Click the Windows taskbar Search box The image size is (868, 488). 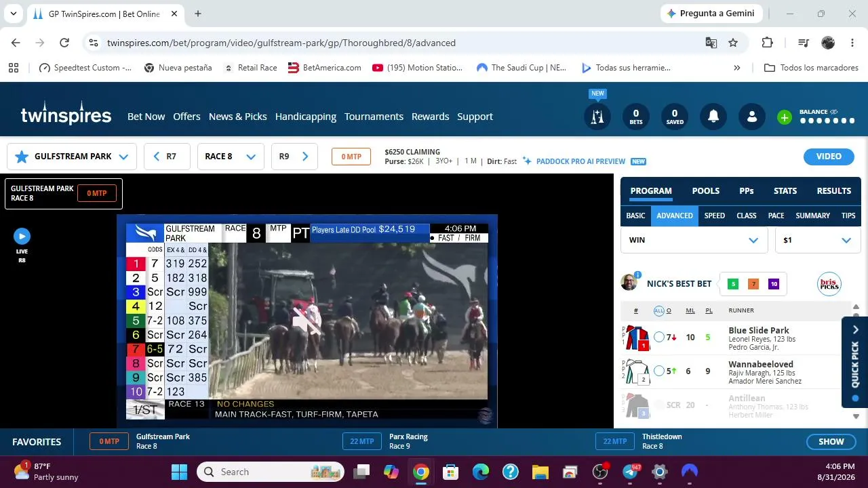271,472
